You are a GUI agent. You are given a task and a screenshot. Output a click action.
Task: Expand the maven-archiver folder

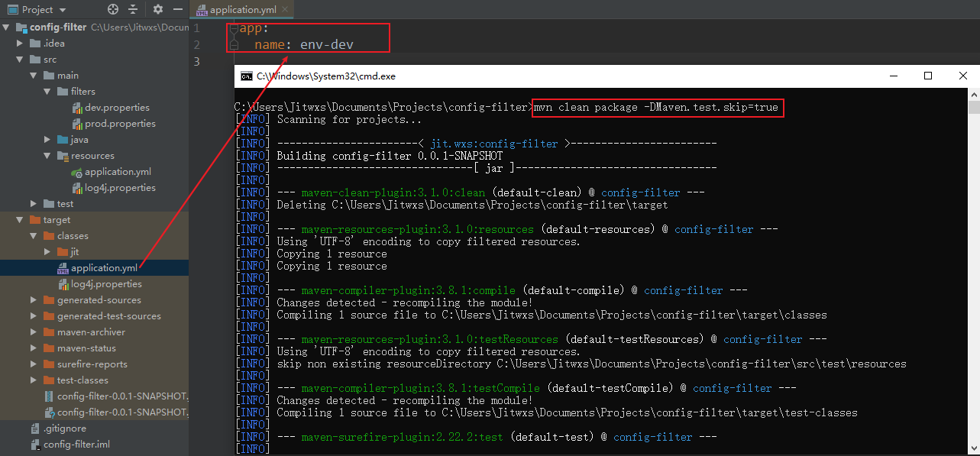point(34,332)
